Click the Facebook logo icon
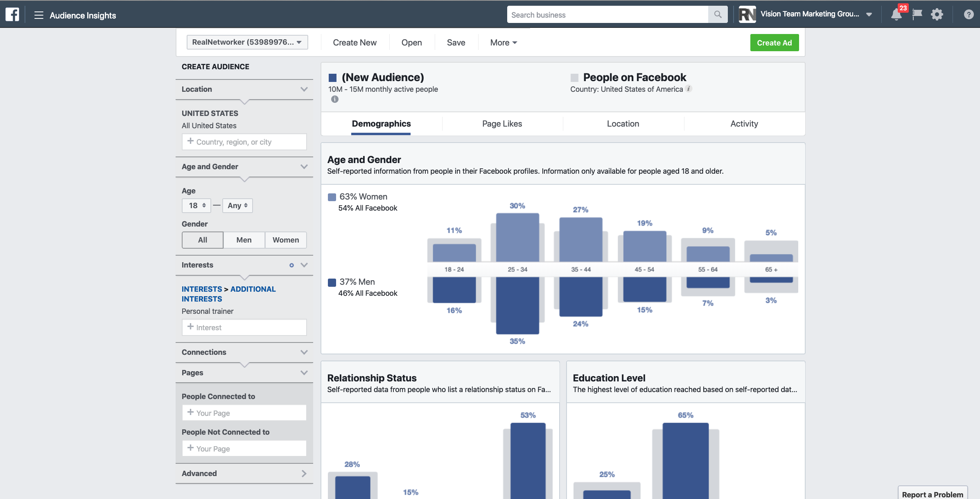 coord(12,15)
